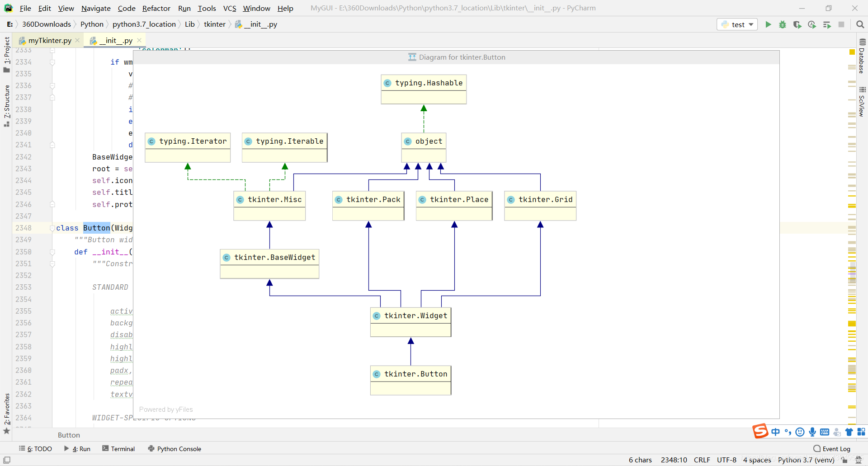Toggle fold marker at line 2346
This screenshot has height=466, width=868.
pos(52,204)
